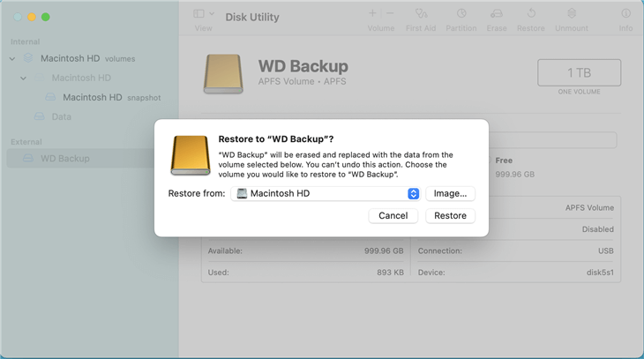Image resolution: width=644 pixels, height=359 pixels.
Task: Click the Partition toolbar icon
Action: pos(461,14)
